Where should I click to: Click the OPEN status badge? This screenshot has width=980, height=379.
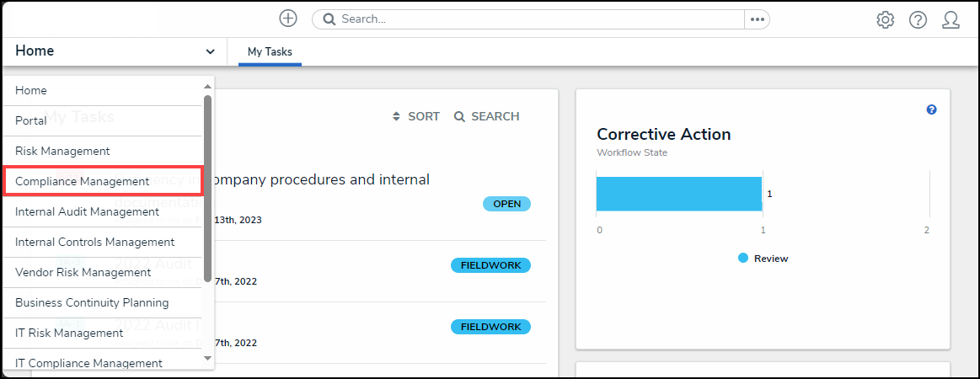pyautogui.click(x=506, y=204)
